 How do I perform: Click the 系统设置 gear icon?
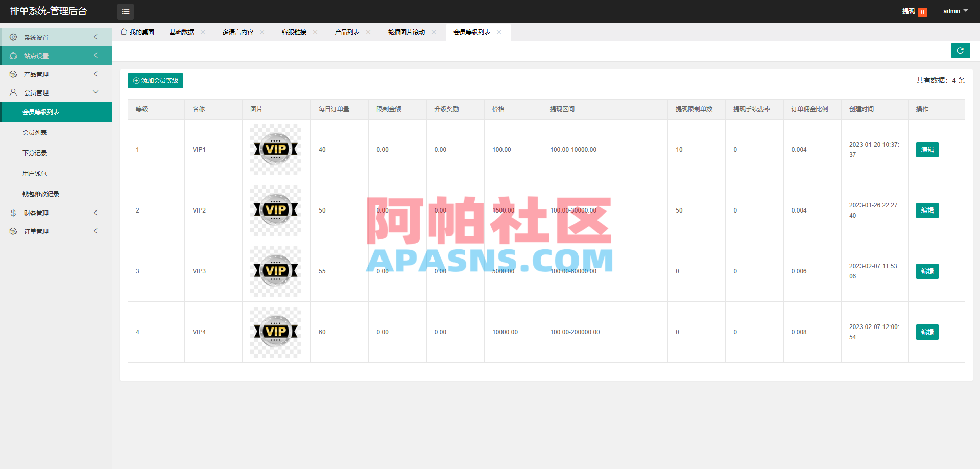click(x=13, y=37)
